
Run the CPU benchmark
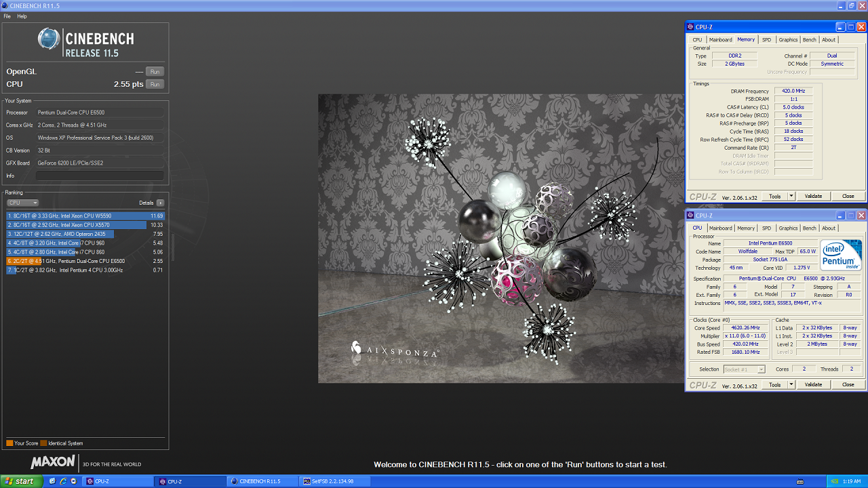point(155,84)
